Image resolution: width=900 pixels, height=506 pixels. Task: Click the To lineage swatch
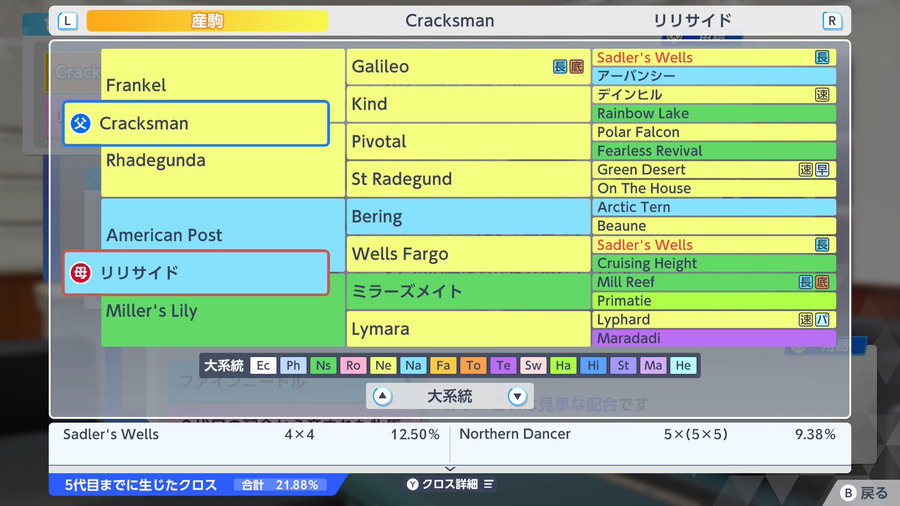[473, 365]
